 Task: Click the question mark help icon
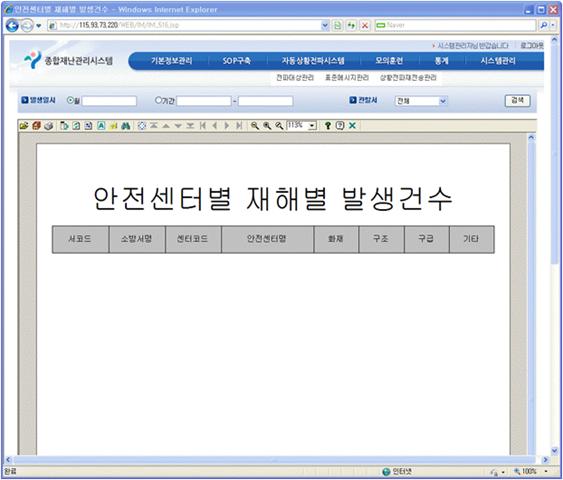(328, 126)
